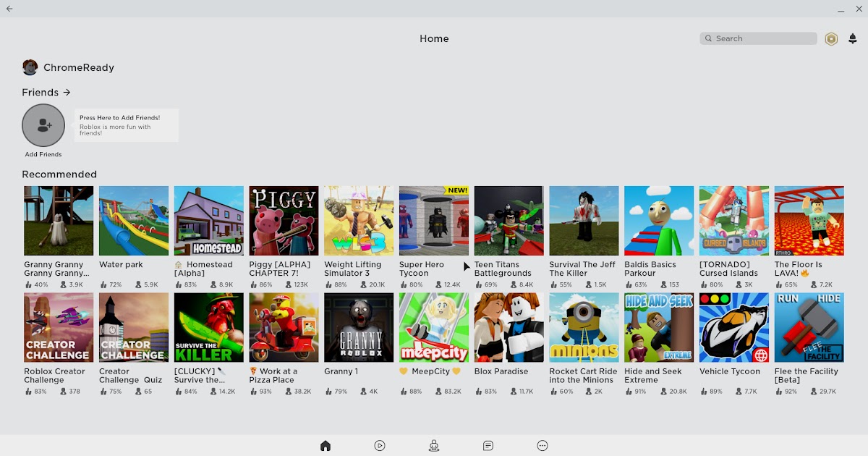Click the search magnifier icon

pyautogui.click(x=708, y=38)
